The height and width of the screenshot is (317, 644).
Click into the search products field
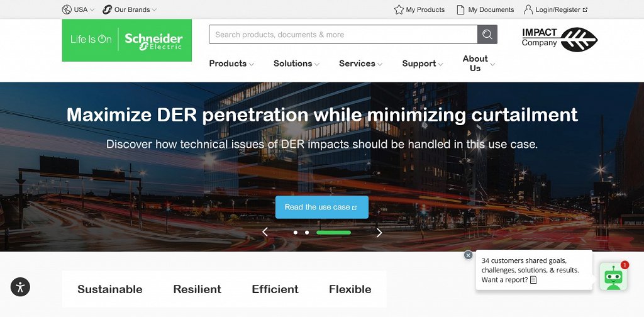click(x=343, y=35)
